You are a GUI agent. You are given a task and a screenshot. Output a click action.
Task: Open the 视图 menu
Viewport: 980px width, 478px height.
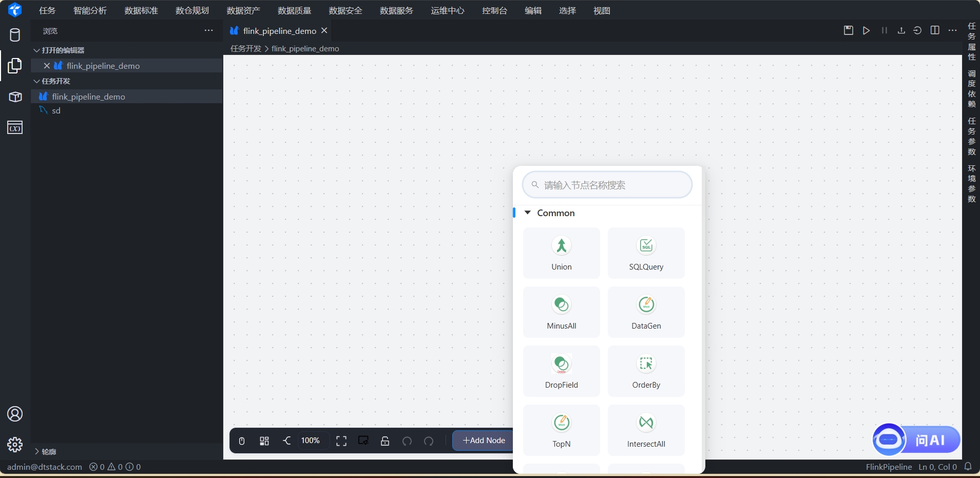tap(602, 10)
